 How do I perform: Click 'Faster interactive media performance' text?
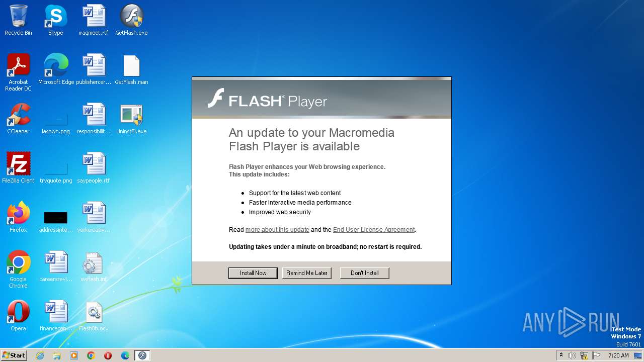click(x=300, y=203)
